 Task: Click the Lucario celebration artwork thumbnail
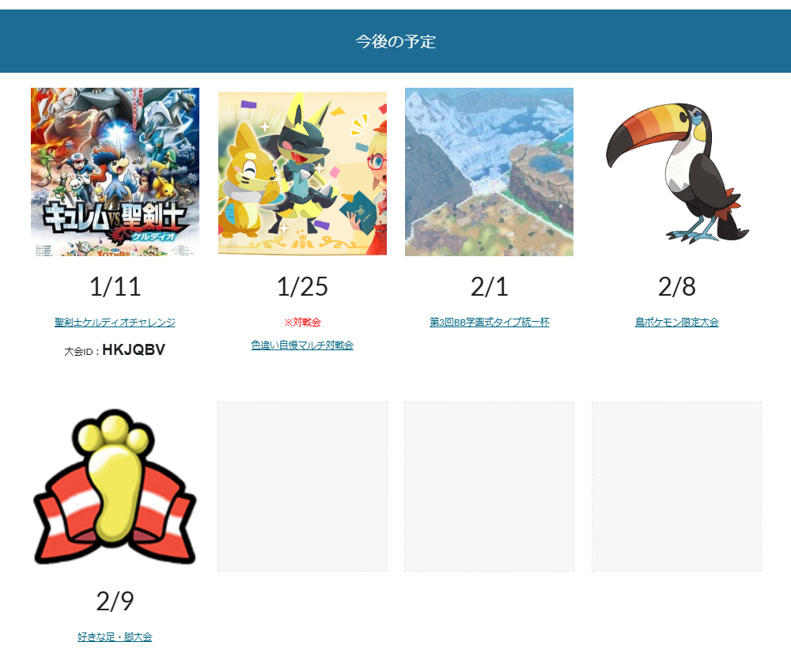click(303, 173)
